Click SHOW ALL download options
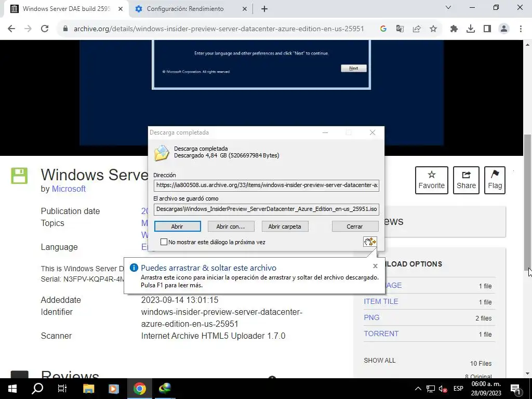The height and width of the screenshot is (399, 532). pyautogui.click(x=380, y=361)
